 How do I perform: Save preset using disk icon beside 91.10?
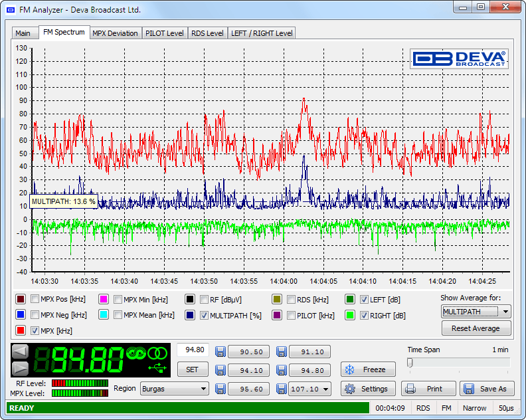282,352
